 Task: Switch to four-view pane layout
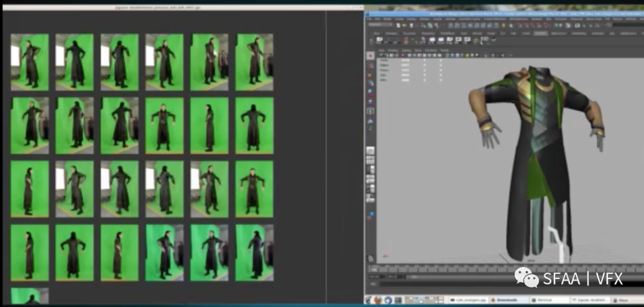(370, 160)
